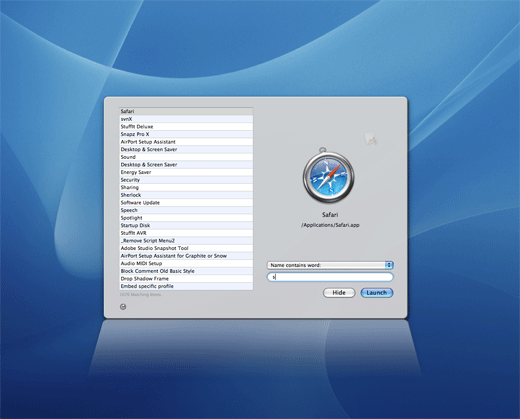Choose 'Embed specific profile' from the list

(186, 286)
